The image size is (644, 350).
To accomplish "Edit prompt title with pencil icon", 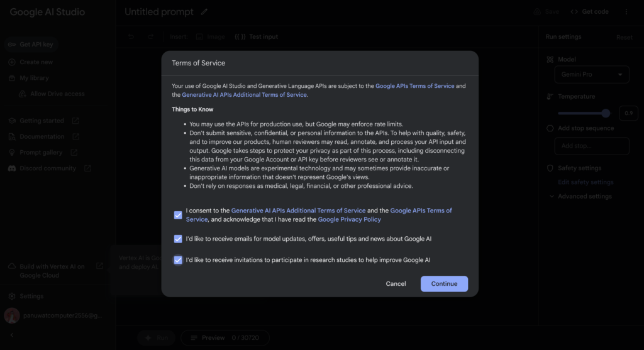I will tap(204, 12).
